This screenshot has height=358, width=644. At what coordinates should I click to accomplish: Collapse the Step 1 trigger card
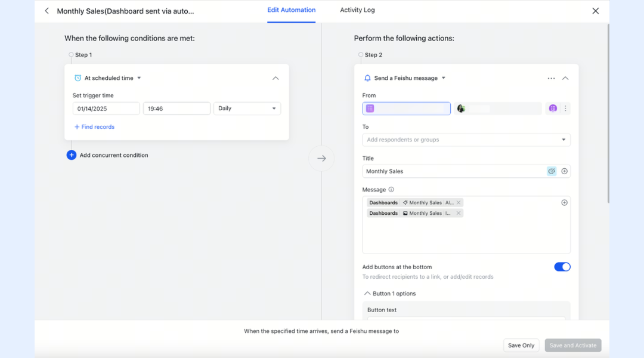point(275,78)
